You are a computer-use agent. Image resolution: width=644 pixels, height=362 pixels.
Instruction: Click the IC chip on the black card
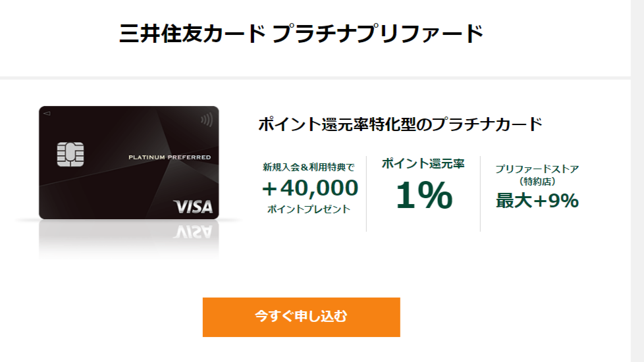click(x=70, y=154)
